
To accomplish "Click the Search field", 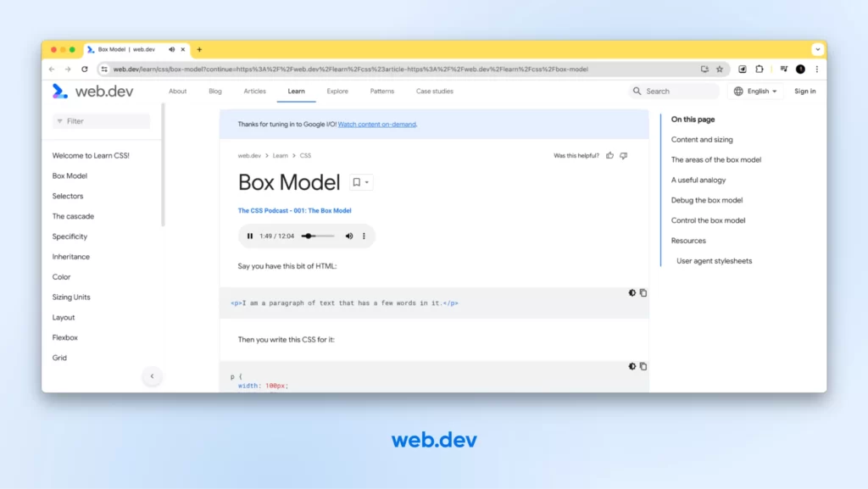I will point(674,92).
